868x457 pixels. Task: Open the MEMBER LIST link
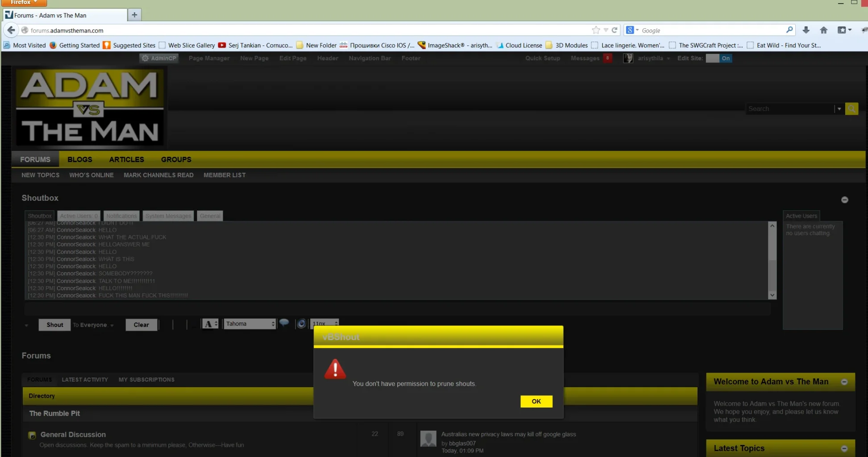(x=224, y=175)
